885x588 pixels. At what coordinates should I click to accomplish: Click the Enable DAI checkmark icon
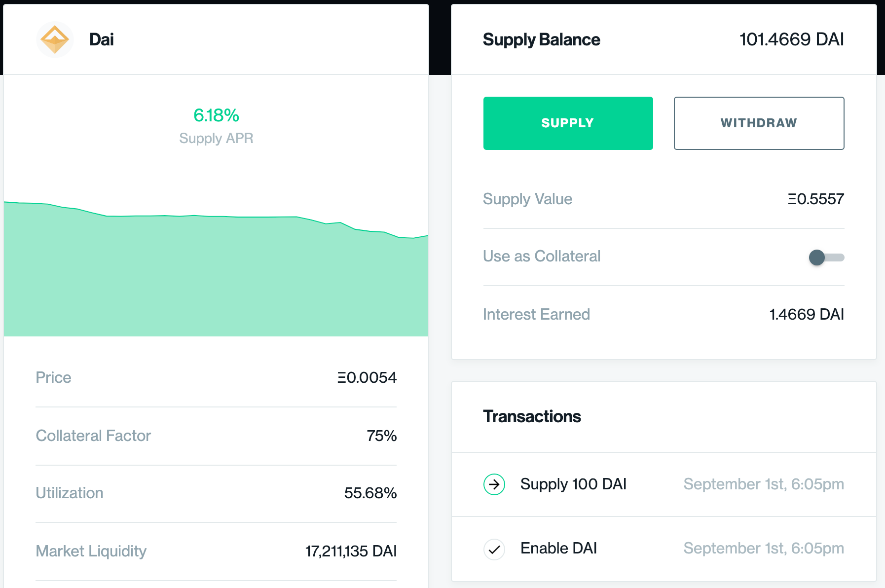[x=494, y=549]
